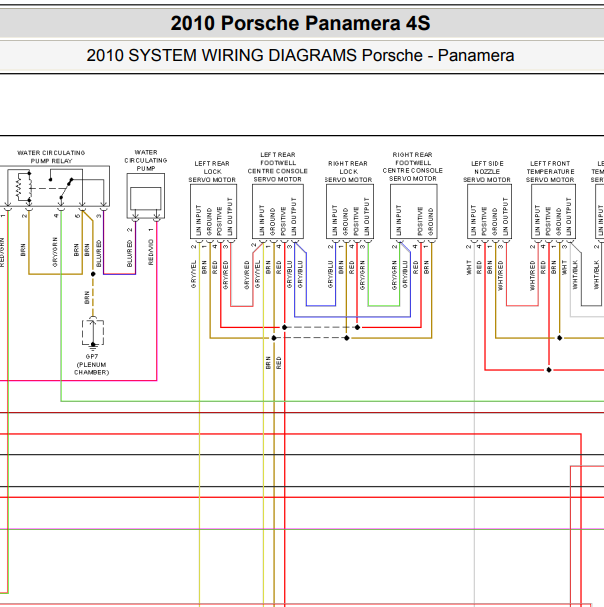Viewport: 604px width, 607px height.
Task: Click the "BLU/RED" label under water pump pin 2
Action: pos(130,254)
